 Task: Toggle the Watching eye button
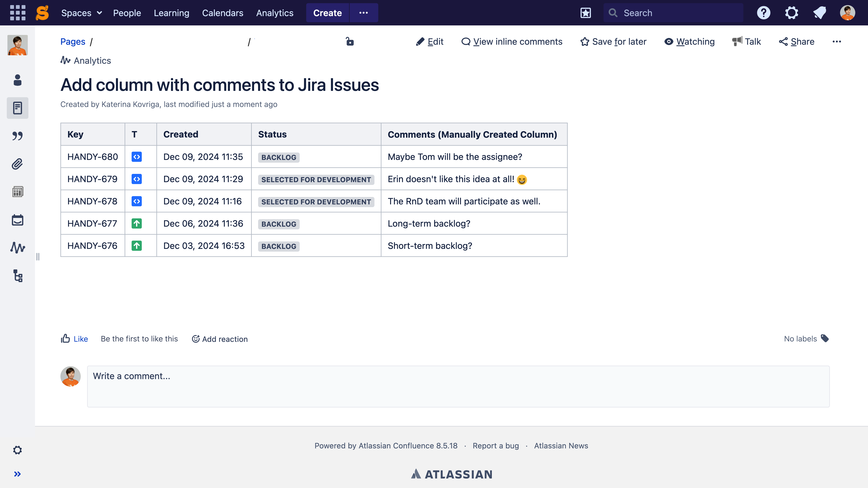[x=689, y=42]
